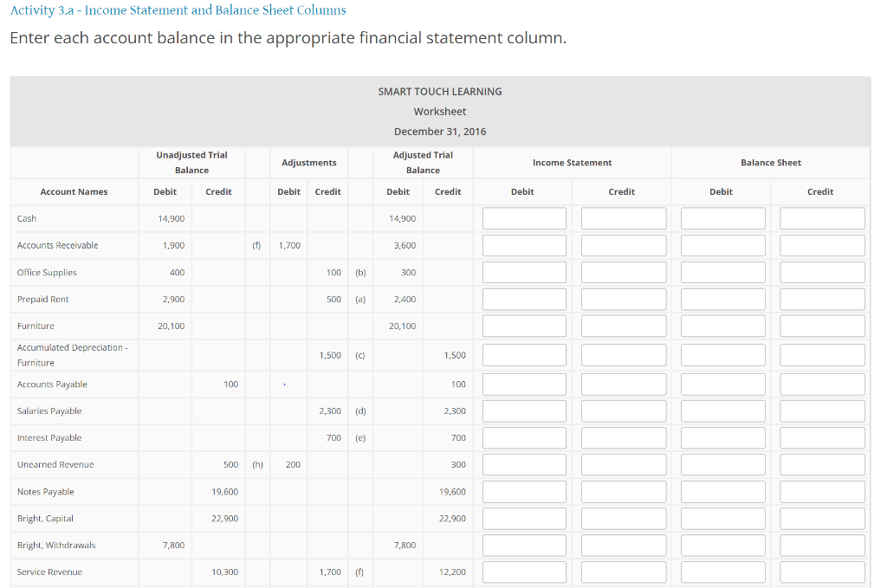Screen dimensions: 887x588
Task: Click the Balance Sheet Debit field for Accounts Receivable
Action: click(x=721, y=245)
